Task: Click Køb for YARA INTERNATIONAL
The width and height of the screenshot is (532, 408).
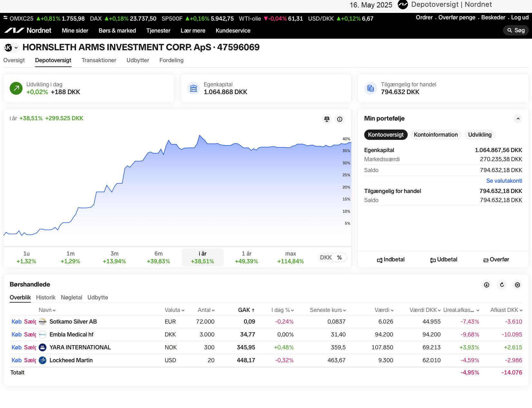Action: point(16,347)
